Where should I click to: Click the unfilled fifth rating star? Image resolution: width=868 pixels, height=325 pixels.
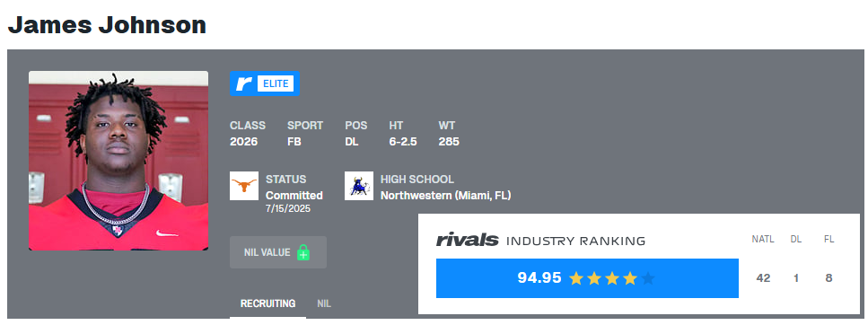pyautogui.click(x=648, y=278)
